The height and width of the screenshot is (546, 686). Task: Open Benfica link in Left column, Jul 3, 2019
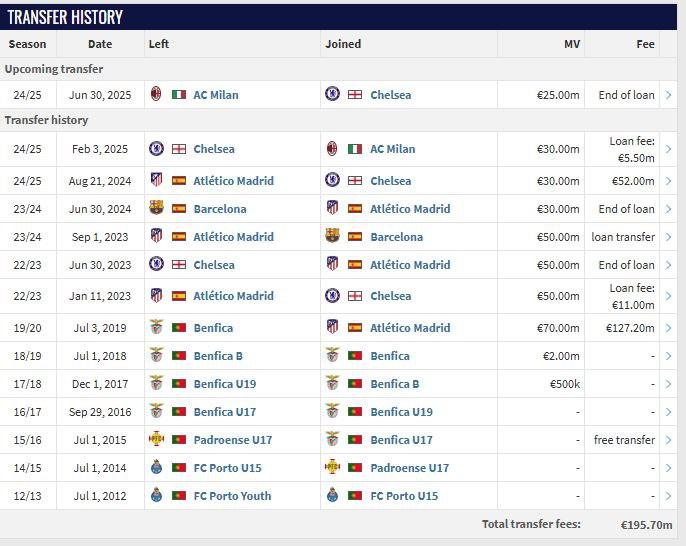213,328
